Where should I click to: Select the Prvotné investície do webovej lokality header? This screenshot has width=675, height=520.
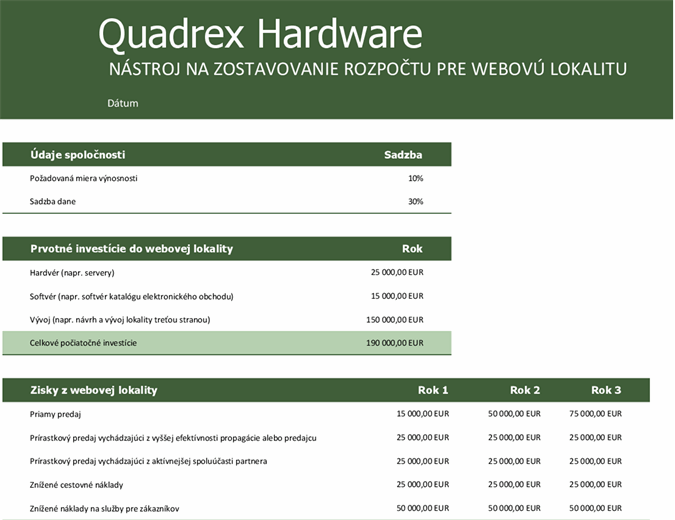[131, 248]
